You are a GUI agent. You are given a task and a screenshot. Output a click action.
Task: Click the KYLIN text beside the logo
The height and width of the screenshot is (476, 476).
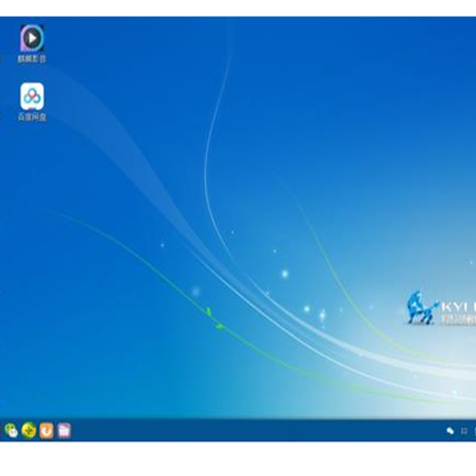[x=459, y=307]
